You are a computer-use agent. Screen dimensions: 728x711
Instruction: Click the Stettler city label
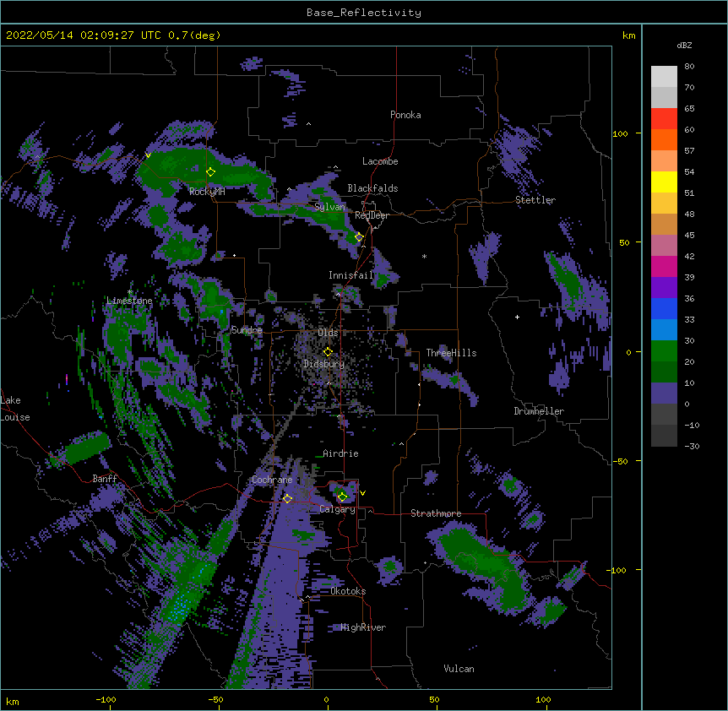(x=535, y=200)
